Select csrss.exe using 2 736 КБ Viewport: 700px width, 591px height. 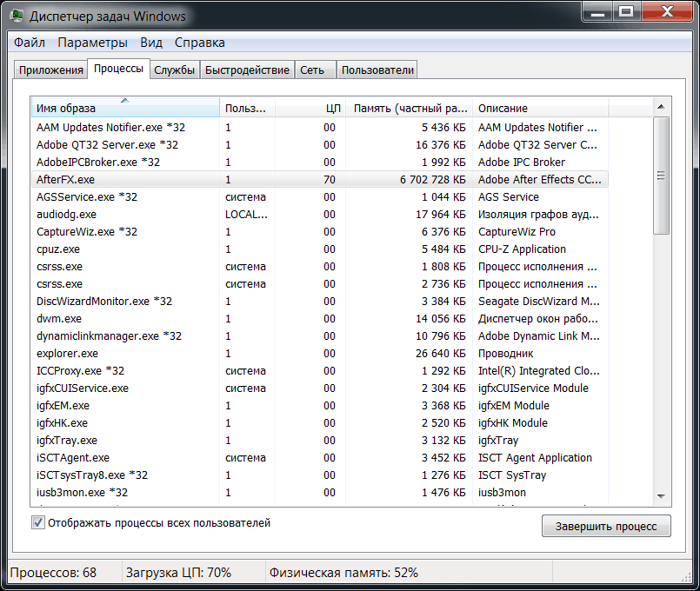point(320,283)
